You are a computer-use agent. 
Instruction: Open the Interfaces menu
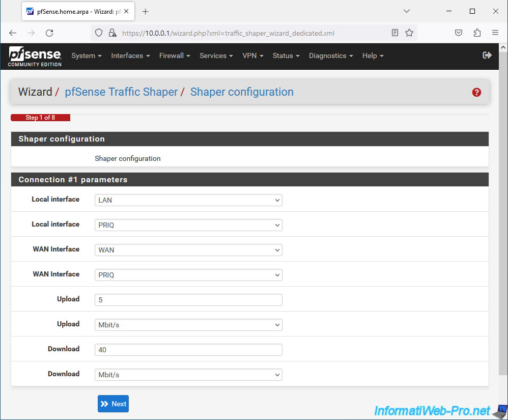click(x=130, y=55)
